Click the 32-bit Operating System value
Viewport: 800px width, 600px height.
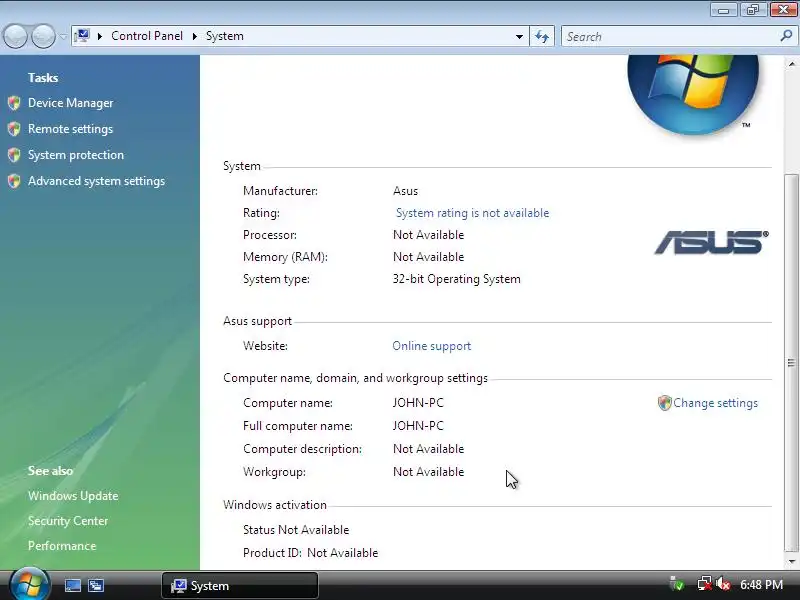pos(457,279)
